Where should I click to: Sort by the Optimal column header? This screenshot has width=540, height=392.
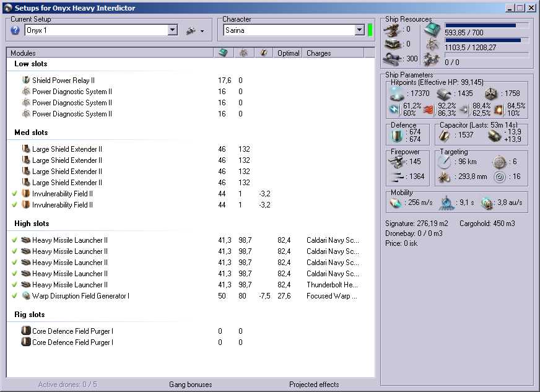288,53
